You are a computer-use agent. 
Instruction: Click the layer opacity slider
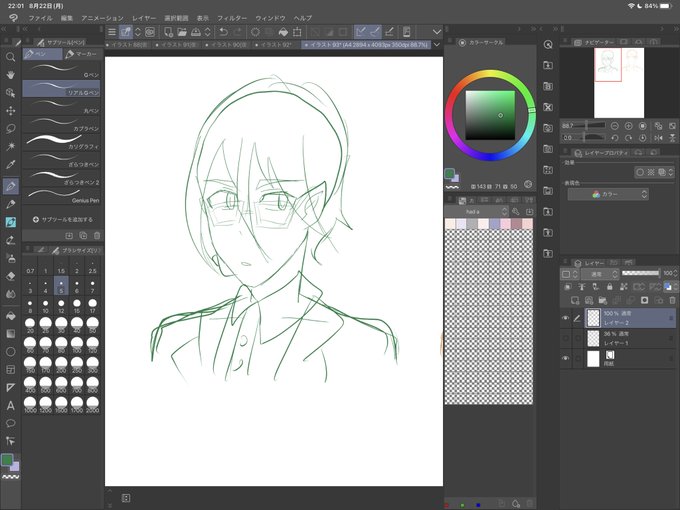[x=641, y=273]
